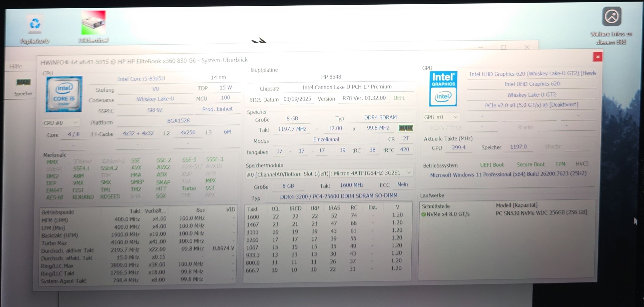This screenshot has width=644, height=307.
Task: Click the Prod. Einheit label
Action: tap(217, 109)
